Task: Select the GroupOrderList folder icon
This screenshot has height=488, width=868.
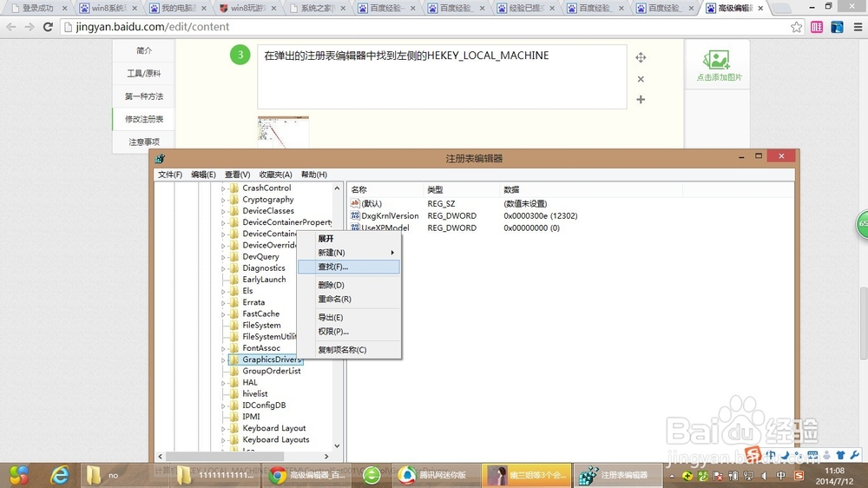Action: point(234,371)
